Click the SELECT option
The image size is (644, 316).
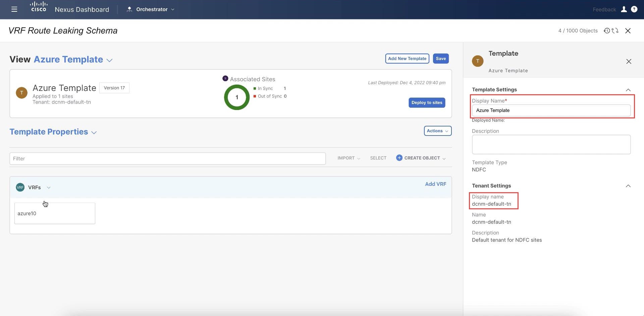coord(378,158)
